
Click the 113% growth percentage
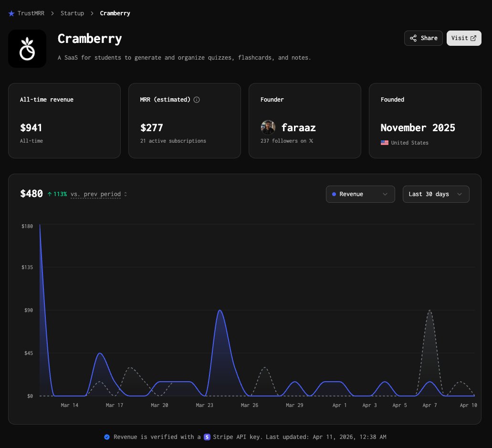pos(60,194)
